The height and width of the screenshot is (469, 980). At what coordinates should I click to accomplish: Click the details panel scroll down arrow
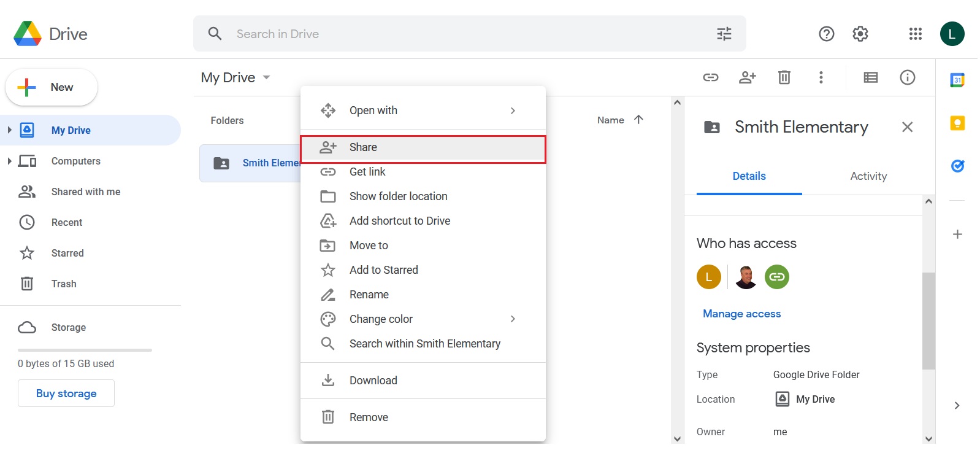point(928,438)
